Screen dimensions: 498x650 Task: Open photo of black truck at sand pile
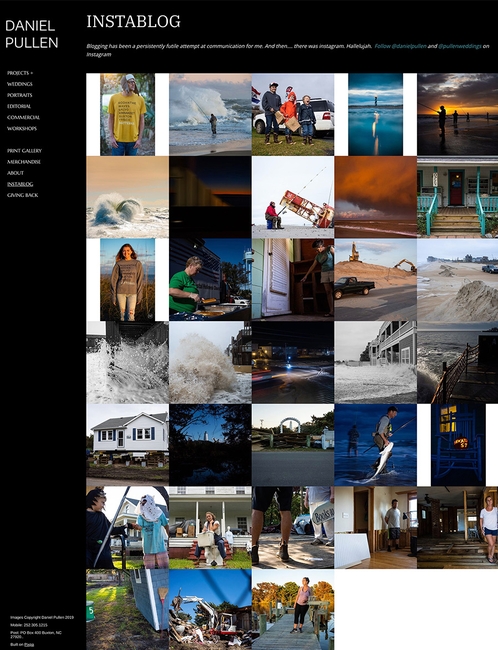point(376,280)
